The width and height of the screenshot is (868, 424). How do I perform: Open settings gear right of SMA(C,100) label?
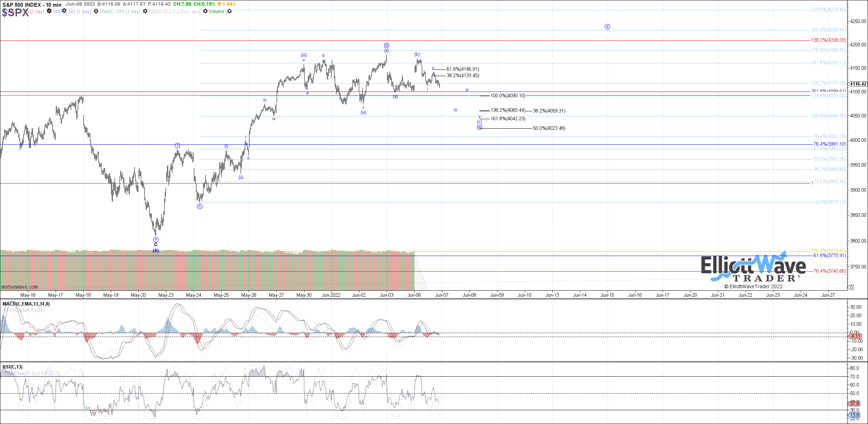click(145, 11)
